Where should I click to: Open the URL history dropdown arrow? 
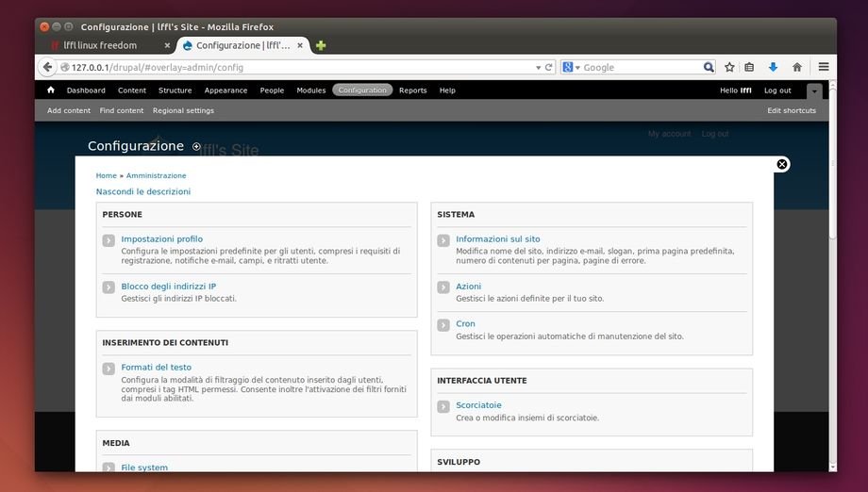pos(538,68)
